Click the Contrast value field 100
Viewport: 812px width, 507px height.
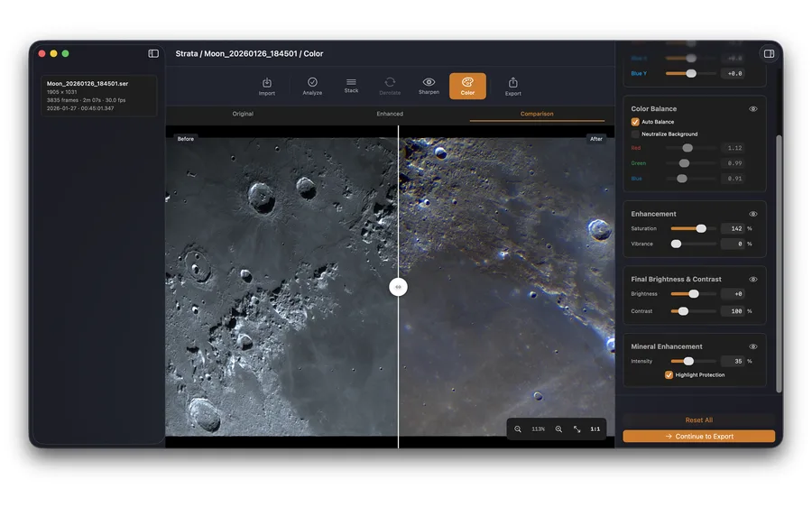[733, 311]
